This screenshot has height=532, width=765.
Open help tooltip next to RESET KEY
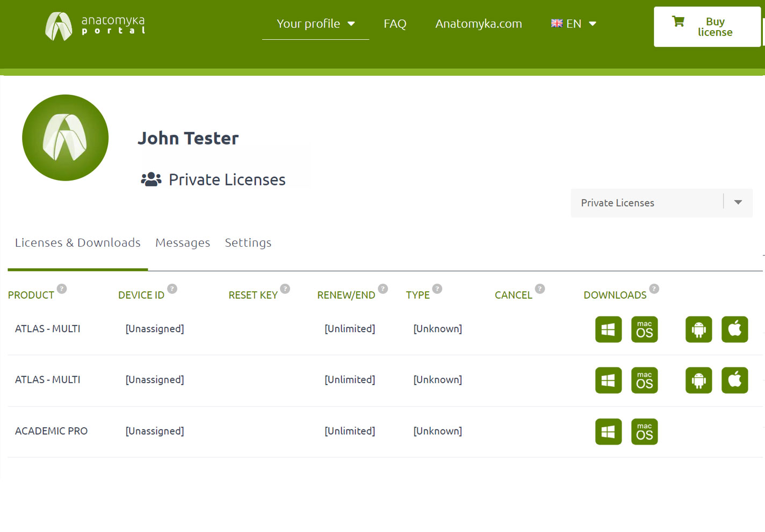[285, 289]
